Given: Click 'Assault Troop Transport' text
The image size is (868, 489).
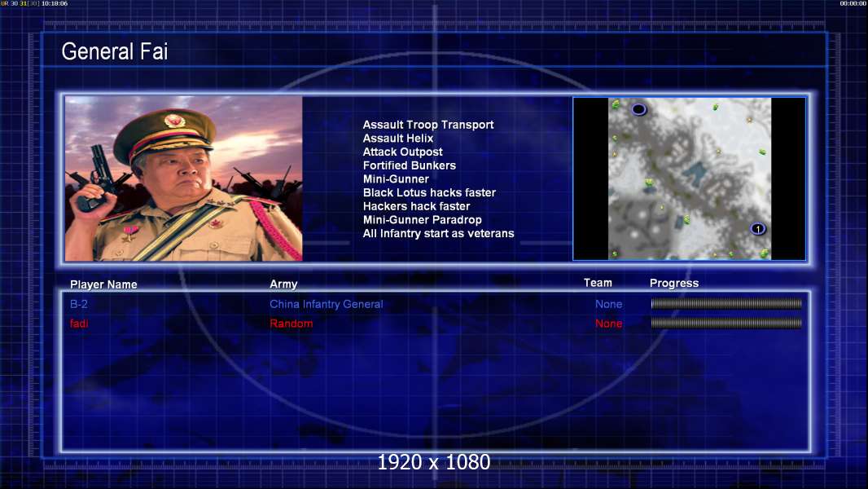Looking at the screenshot, I should (x=428, y=125).
